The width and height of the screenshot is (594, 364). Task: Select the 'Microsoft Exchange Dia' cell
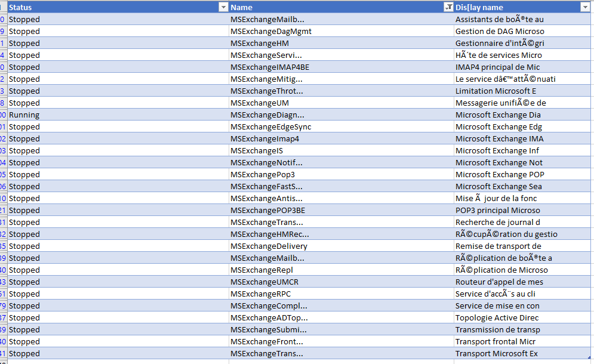tap(522, 115)
